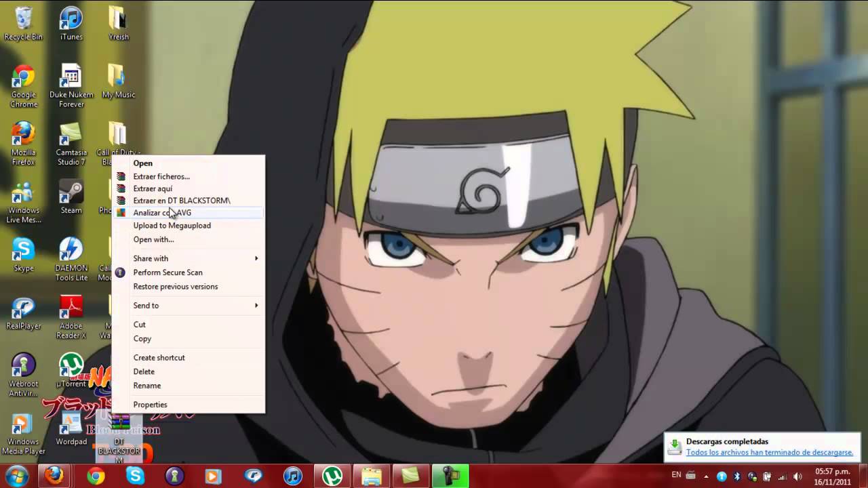Image resolution: width=868 pixels, height=488 pixels.
Task: Expand the Send to submenu
Action: coord(189,306)
